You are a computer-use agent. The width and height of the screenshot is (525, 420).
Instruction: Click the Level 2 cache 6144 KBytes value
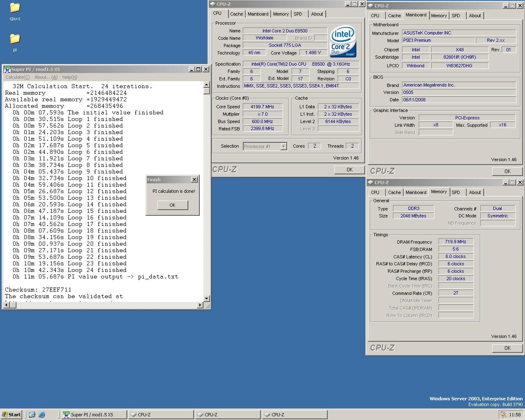[x=338, y=122]
